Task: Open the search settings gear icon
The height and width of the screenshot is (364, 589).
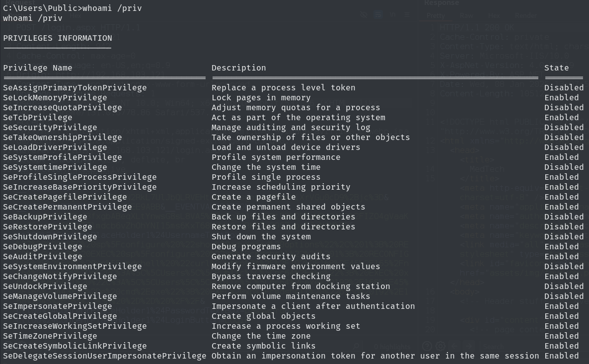Action: [x=440, y=346]
